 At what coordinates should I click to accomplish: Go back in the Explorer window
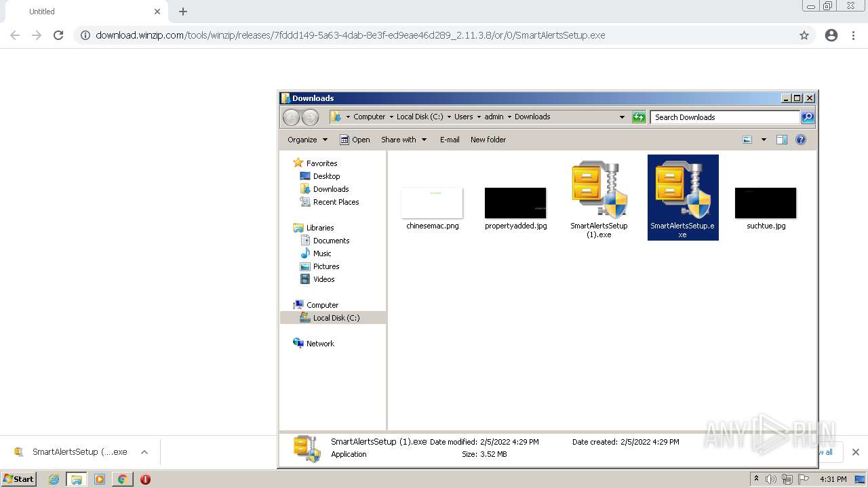pyautogui.click(x=291, y=117)
